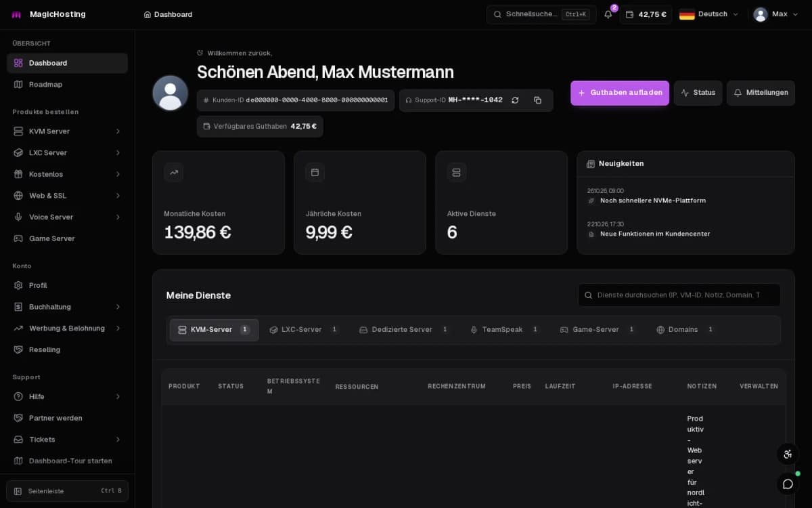
Task: Switch to the Game-Server services tab
Action: tap(598, 330)
